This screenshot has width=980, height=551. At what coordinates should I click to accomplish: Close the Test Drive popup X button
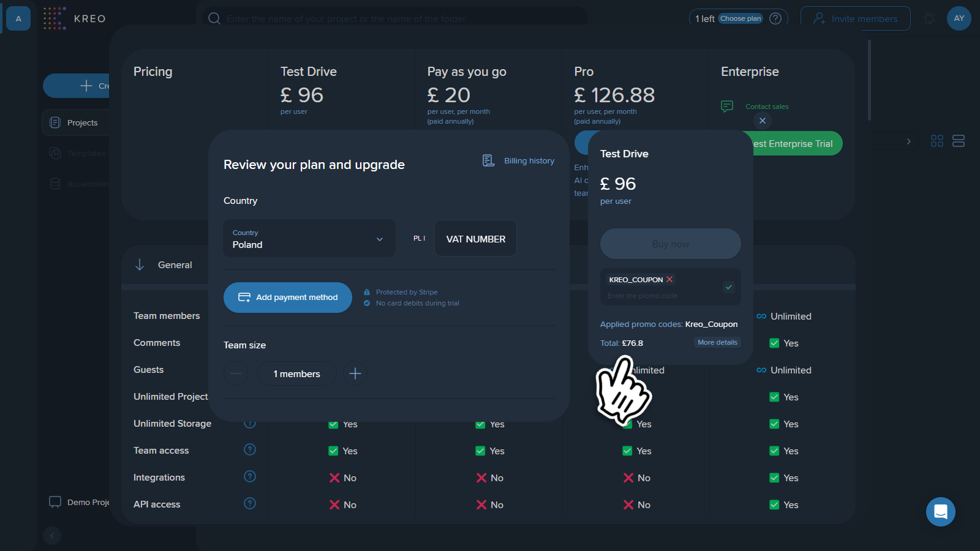(763, 121)
